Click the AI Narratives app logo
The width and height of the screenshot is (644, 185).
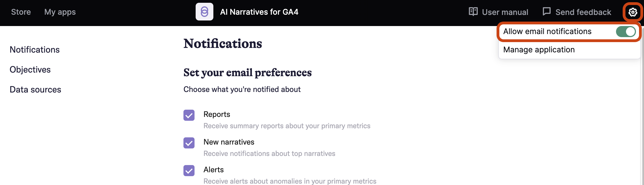205,12
